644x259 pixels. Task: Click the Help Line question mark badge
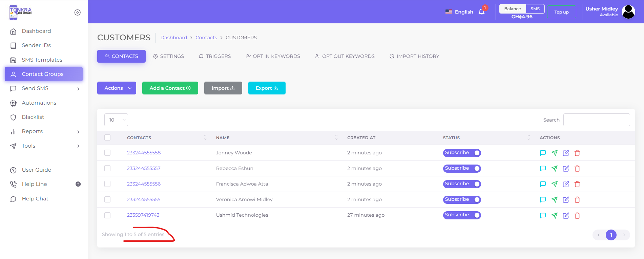(78, 184)
